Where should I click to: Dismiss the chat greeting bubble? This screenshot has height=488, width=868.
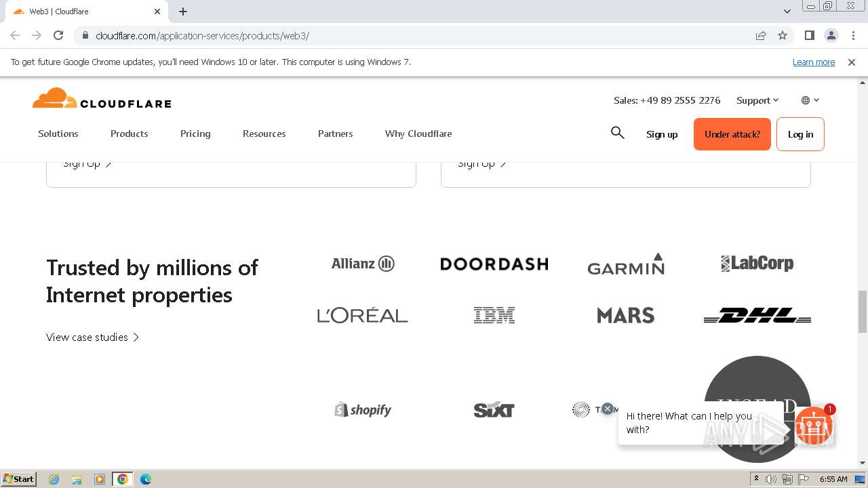[608, 408]
